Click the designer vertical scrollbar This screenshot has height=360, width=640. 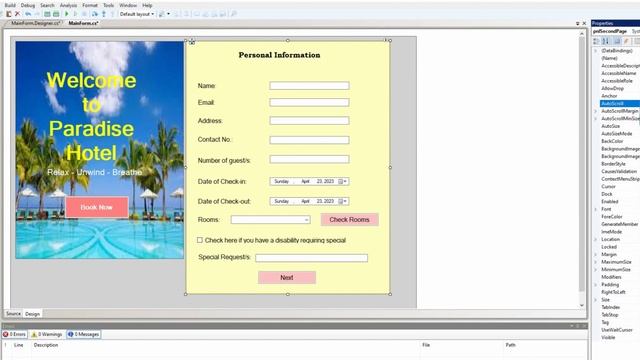pos(582,169)
